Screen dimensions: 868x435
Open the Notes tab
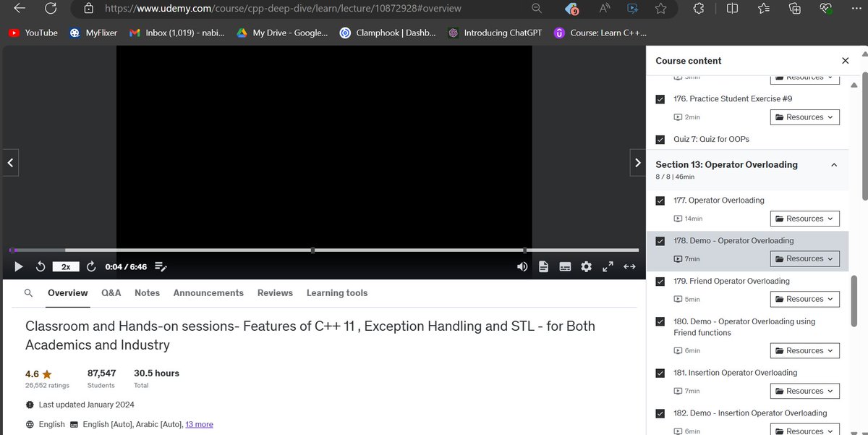click(147, 293)
